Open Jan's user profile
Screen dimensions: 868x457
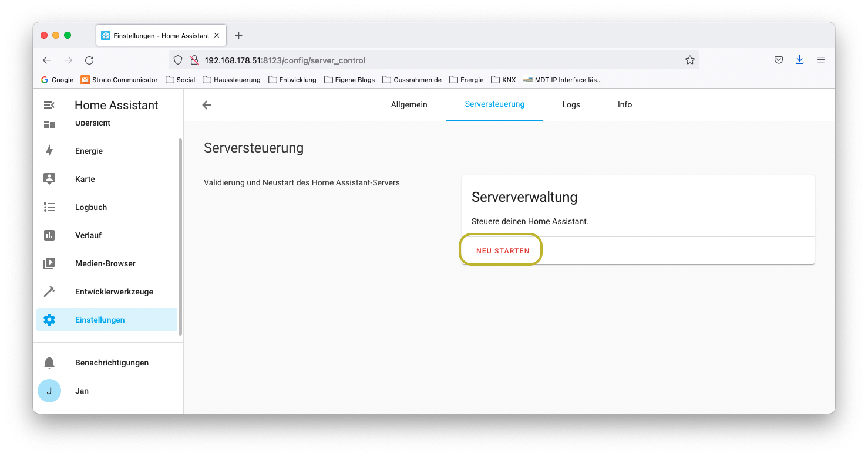[49, 391]
